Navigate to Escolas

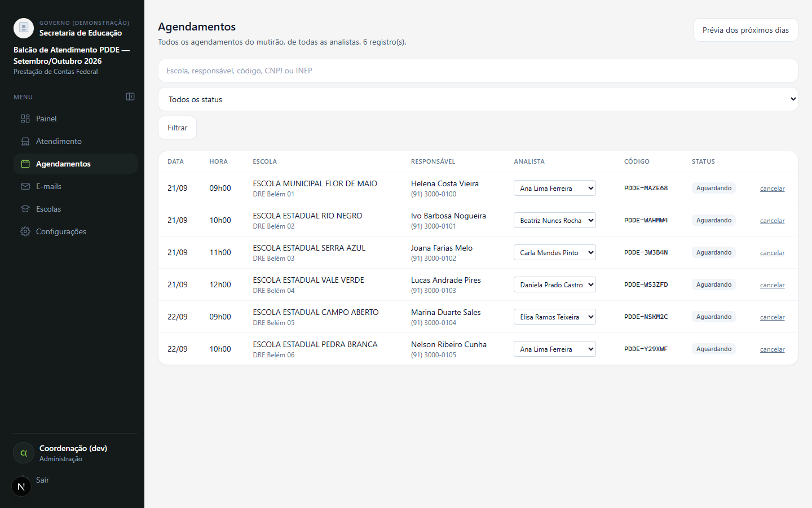[76, 209]
